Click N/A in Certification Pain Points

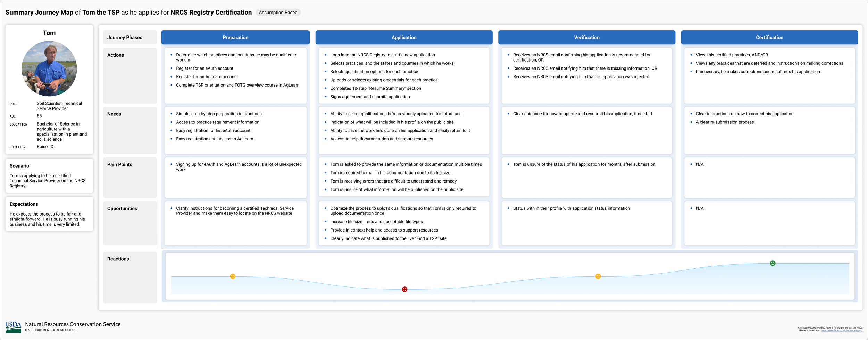pos(700,164)
